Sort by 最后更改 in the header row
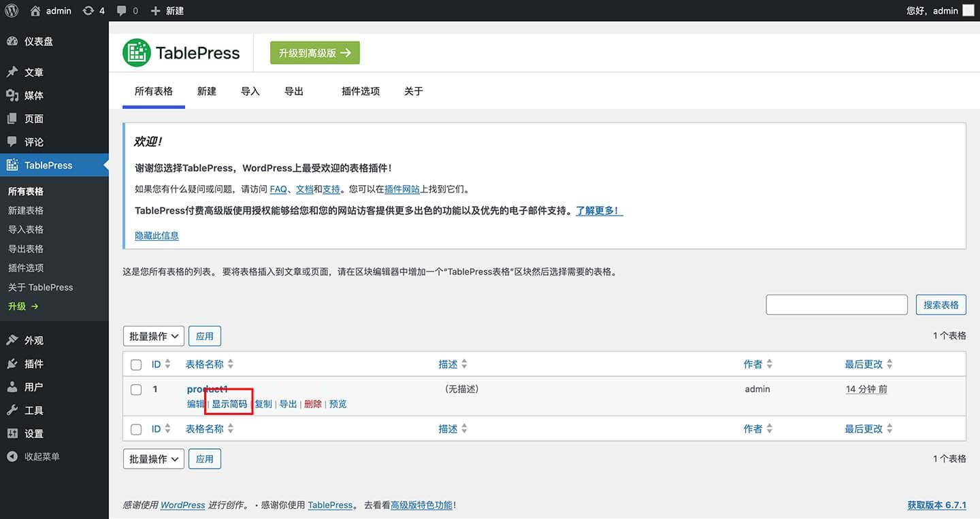Screen dimensions: 980x519 click(x=869, y=365)
